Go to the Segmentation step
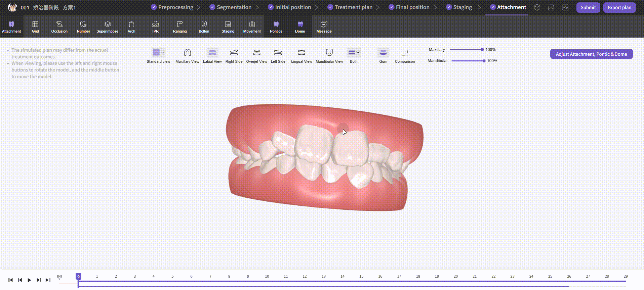The image size is (644, 290). click(231, 7)
